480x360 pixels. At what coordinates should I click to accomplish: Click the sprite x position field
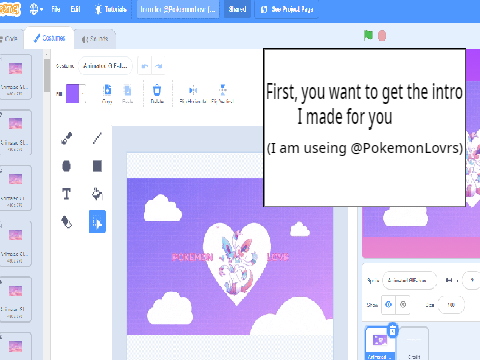[x=472, y=280]
